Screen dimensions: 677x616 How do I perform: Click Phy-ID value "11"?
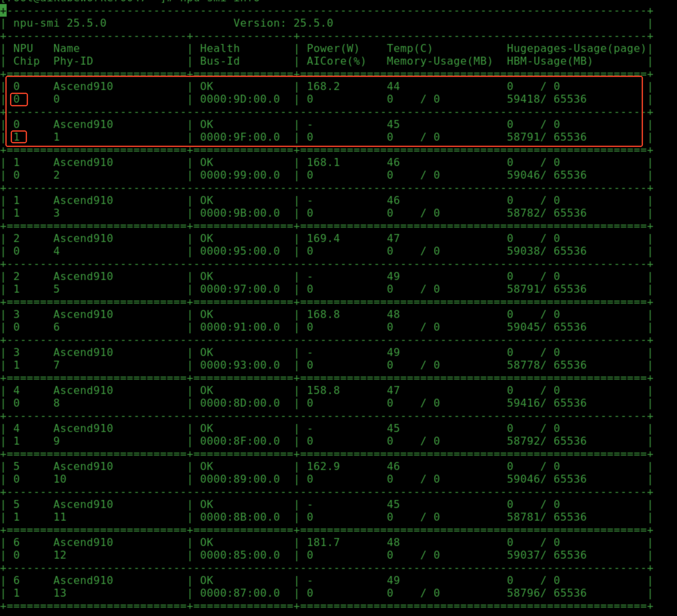60,517
